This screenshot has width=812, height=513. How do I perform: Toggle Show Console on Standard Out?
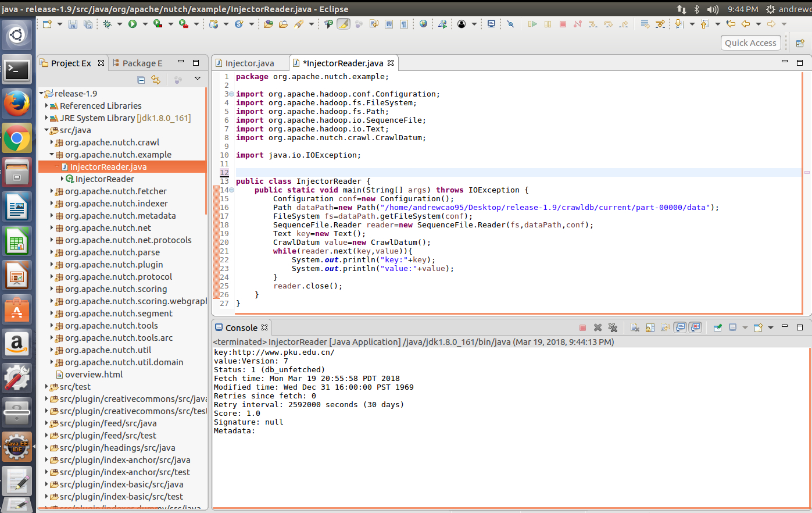pos(680,327)
